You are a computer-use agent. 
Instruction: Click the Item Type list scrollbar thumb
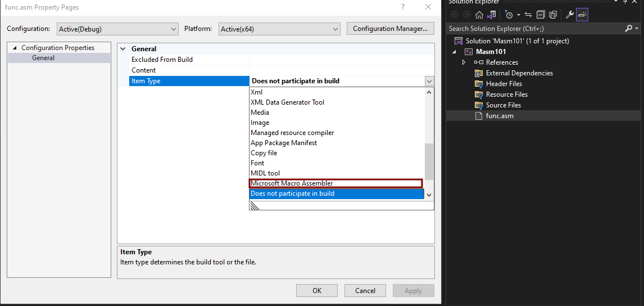tap(429, 161)
